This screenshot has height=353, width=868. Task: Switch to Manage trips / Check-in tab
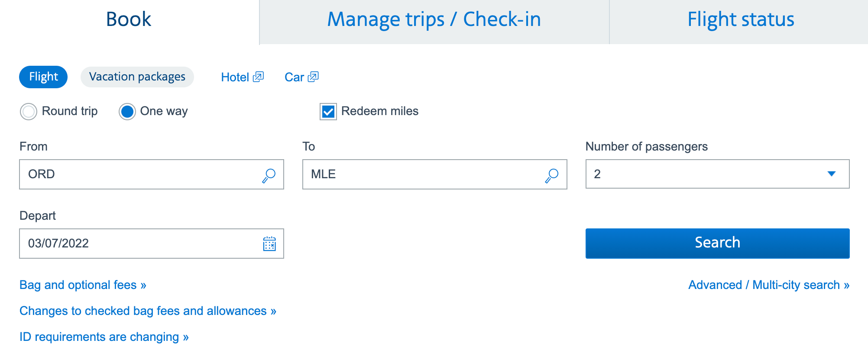434,20
